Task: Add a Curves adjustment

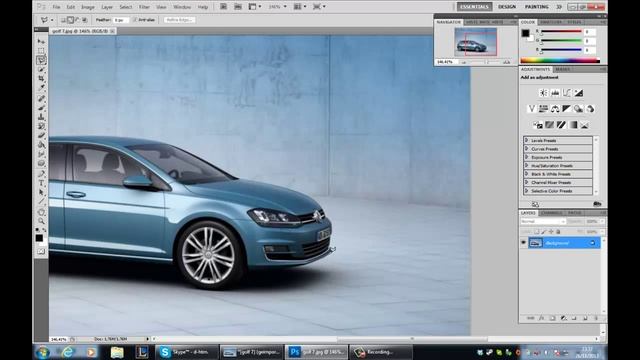Action: click(x=567, y=93)
